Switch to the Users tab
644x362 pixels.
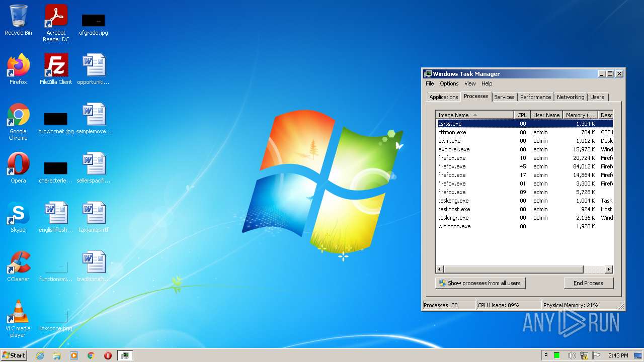pyautogui.click(x=597, y=97)
